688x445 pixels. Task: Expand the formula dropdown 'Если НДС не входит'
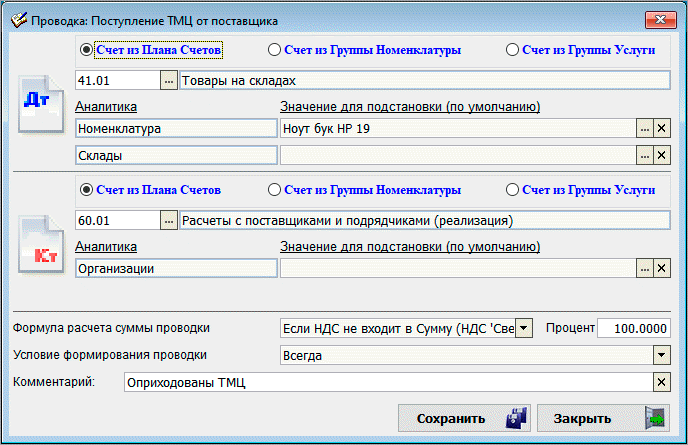(524, 328)
